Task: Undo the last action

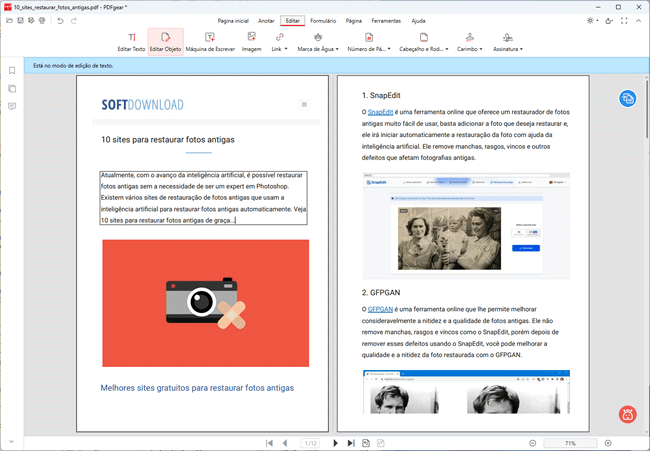Action: (61, 21)
